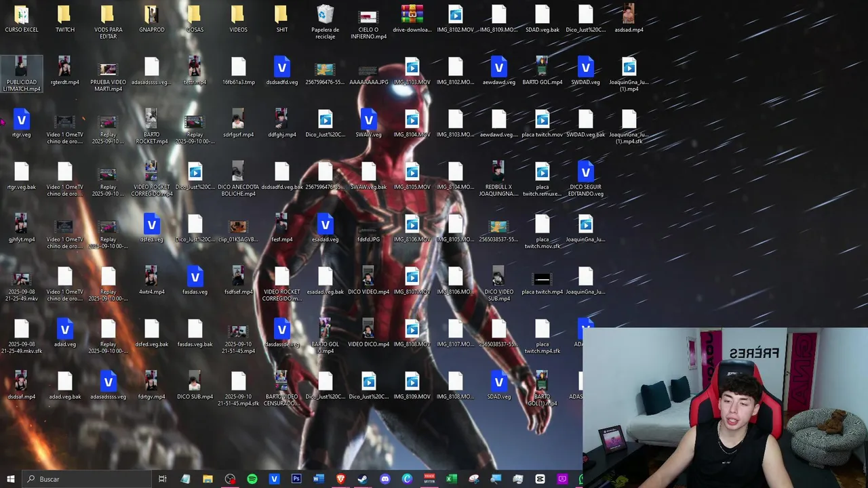Select the dasdasdc.veg project file
Image resolution: width=868 pixels, height=488 pixels.
click(281, 333)
